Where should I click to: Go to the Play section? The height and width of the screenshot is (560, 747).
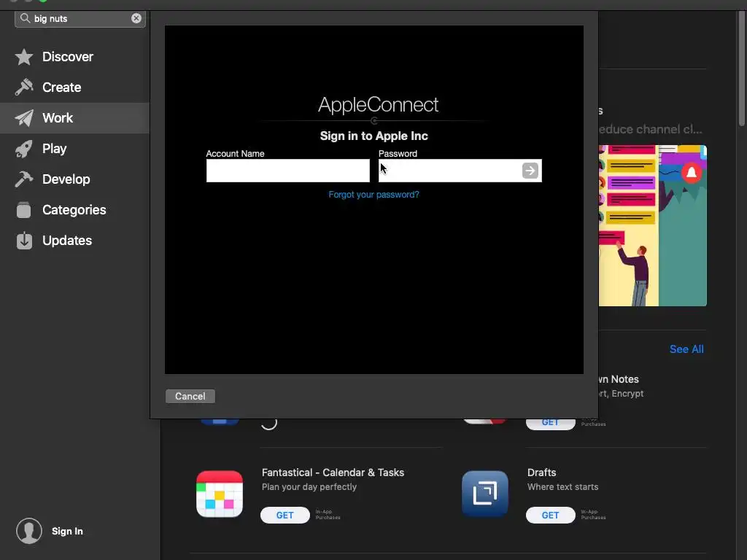pyautogui.click(x=54, y=149)
